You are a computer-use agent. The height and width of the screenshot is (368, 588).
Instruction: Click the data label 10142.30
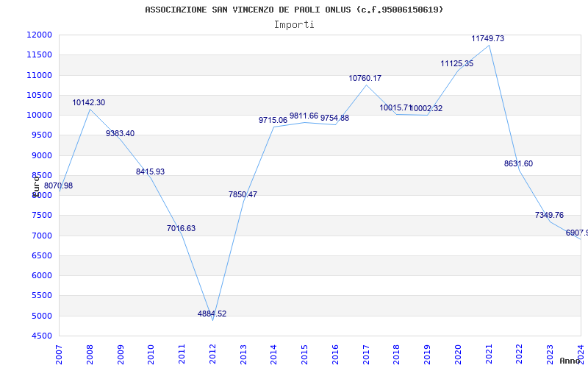point(88,102)
